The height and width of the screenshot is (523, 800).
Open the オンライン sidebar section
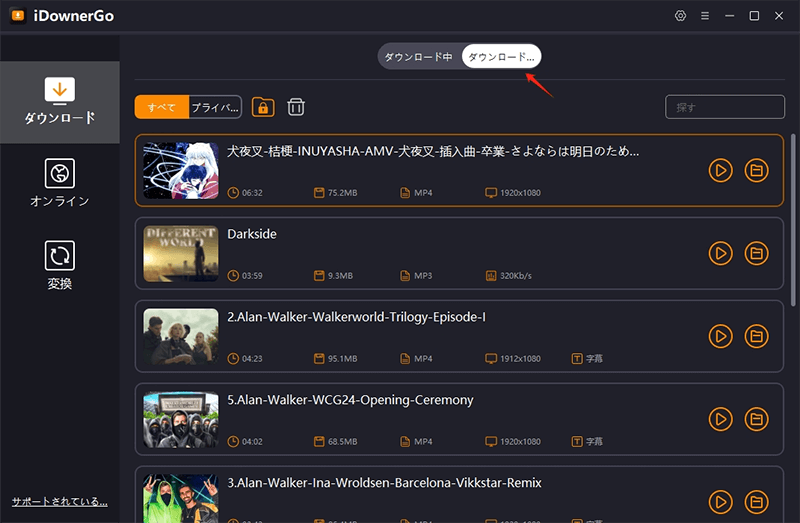tap(60, 183)
